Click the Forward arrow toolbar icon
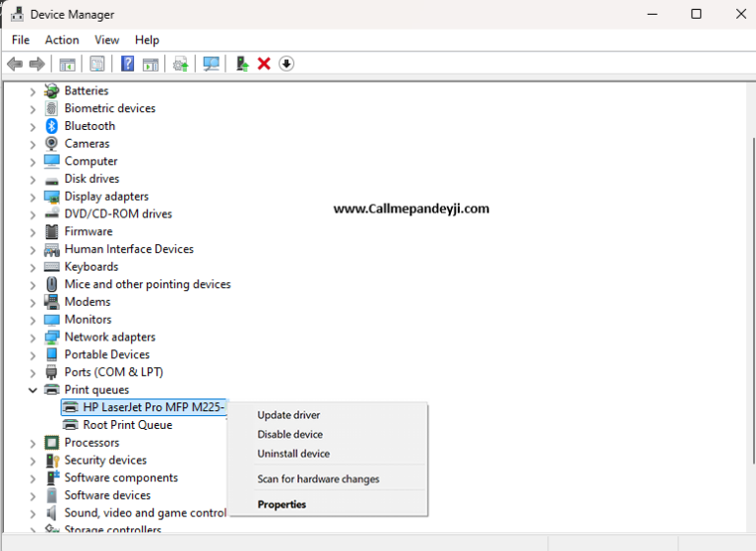The width and height of the screenshot is (756, 551). [x=37, y=64]
